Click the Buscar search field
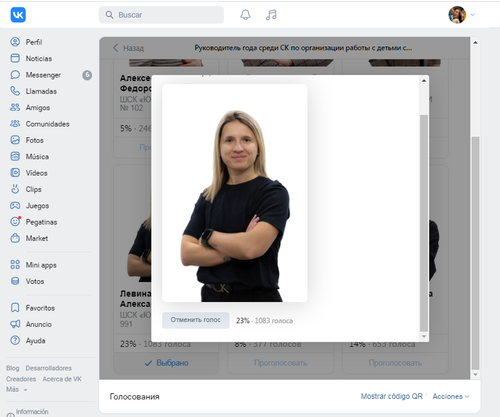500x417 pixels. point(161,15)
